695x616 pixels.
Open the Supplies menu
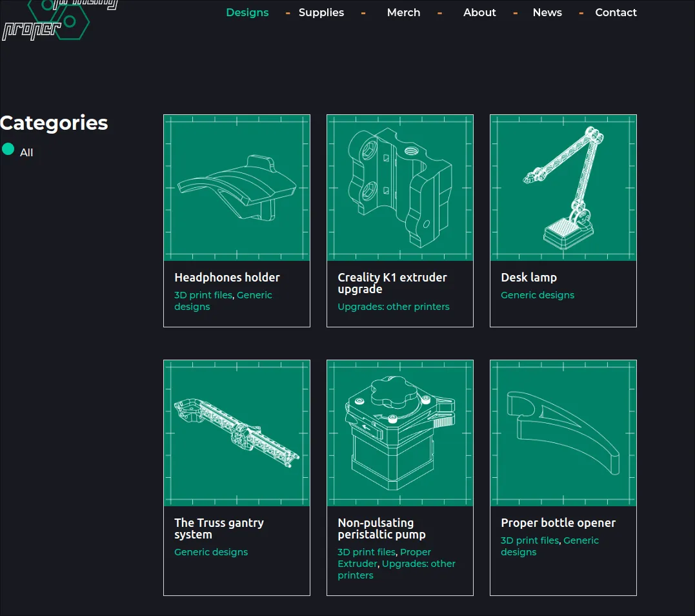coord(321,12)
